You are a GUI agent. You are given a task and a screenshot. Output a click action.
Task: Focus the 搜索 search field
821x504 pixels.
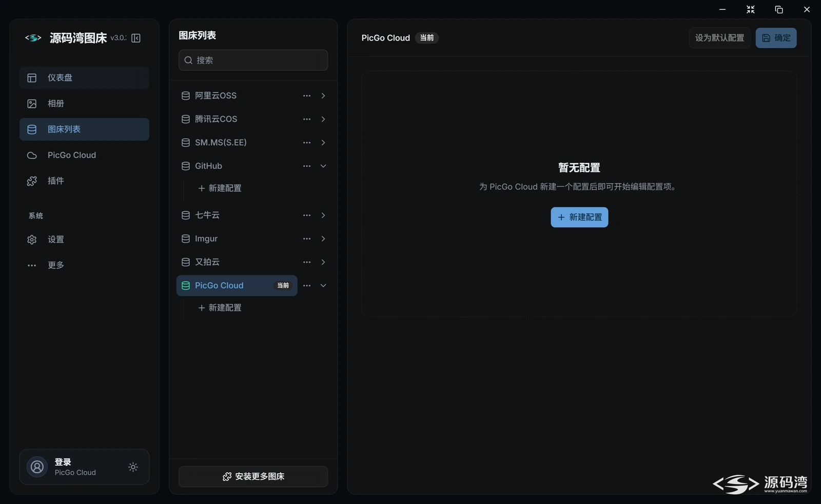(x=253, y=60)
